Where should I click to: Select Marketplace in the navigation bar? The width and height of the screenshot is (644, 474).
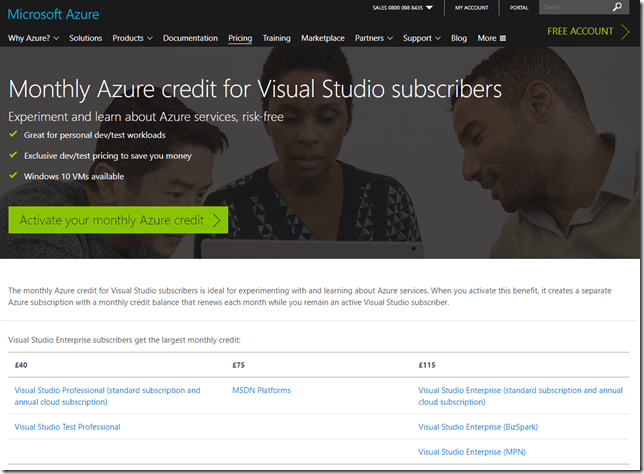tap(323, 39)
